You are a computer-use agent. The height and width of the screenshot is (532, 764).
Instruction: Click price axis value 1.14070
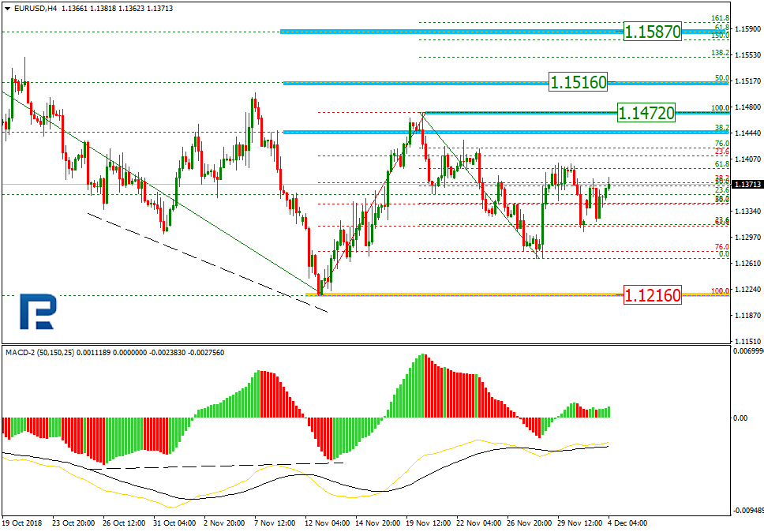[748, 159]
